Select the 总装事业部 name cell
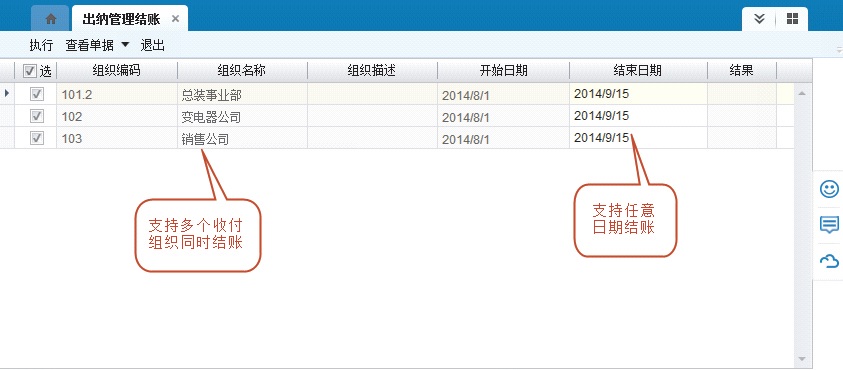The height and width of the screenshot is (370, 843). [x=242, y=95]
